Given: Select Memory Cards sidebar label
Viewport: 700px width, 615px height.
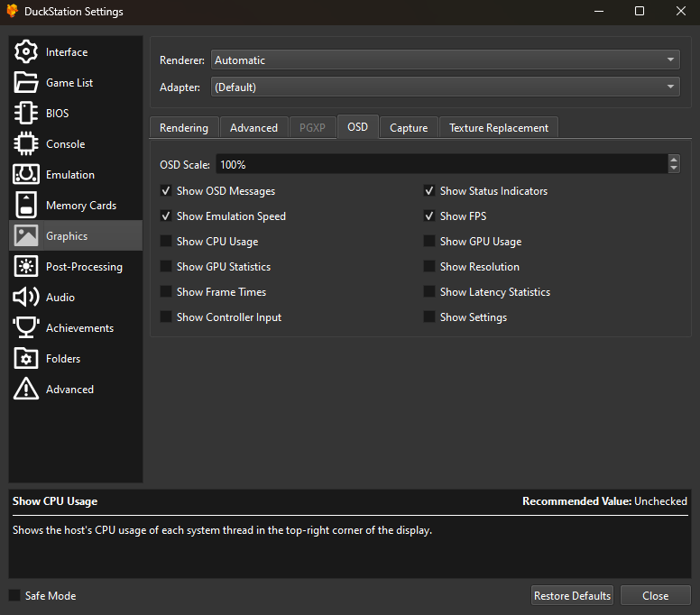Looking at the screenshot, I should point(81,206).
